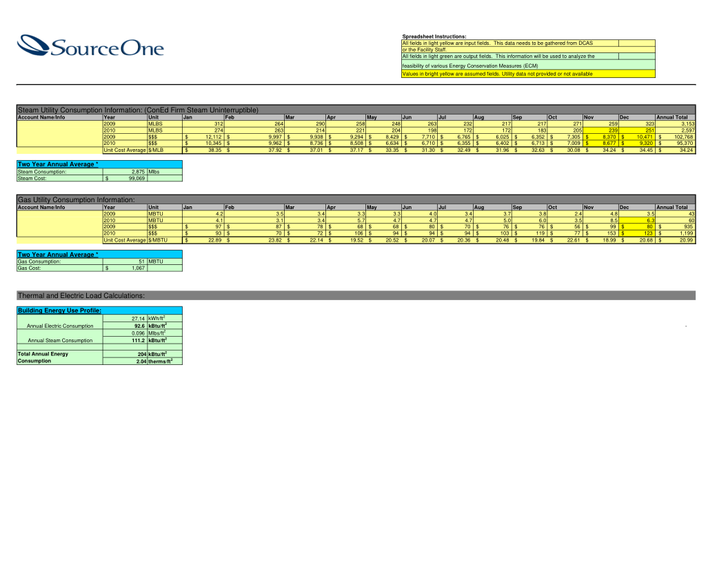Click the SourceOne logo
The width and height of the screenshot is (728, 563).
[91, 46]
